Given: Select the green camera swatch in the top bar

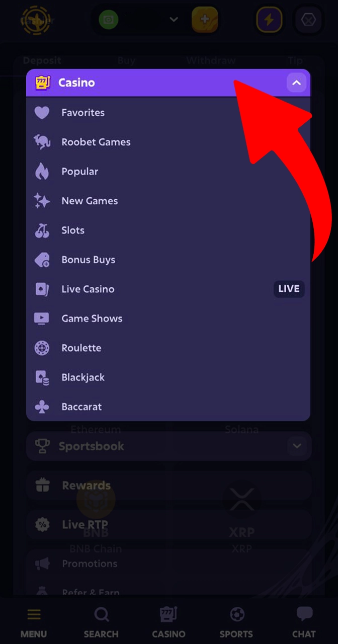Looking at the screenshot, I should click(109, 20).
